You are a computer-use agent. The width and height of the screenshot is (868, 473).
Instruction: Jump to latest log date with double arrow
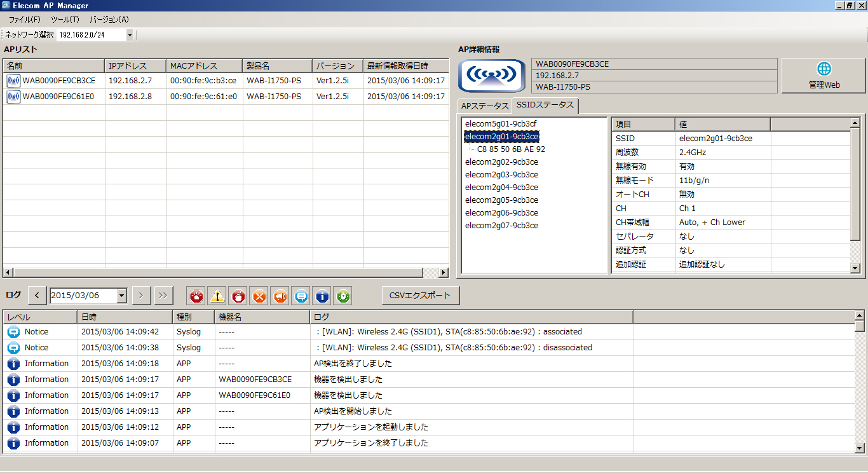click(163, 296)
